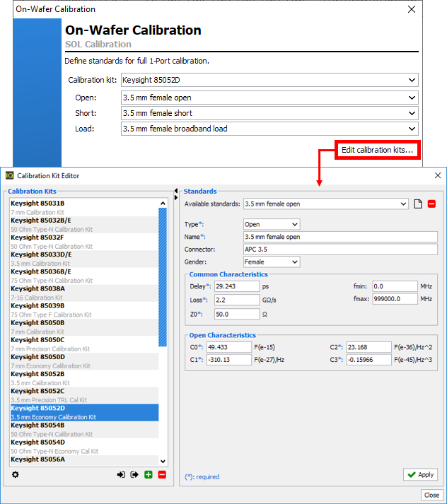Close the Calibration Kit Editor window
The height and width of the screenshot is (504, 447).
[x=438, y=175]
